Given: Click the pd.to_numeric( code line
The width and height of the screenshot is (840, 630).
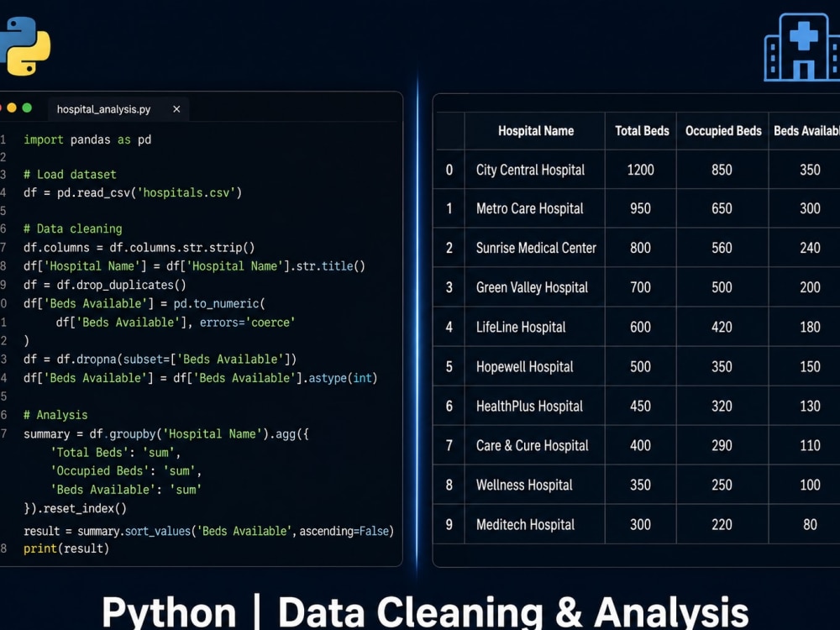Looking at the screenshot, I should (x=144, y=304).
